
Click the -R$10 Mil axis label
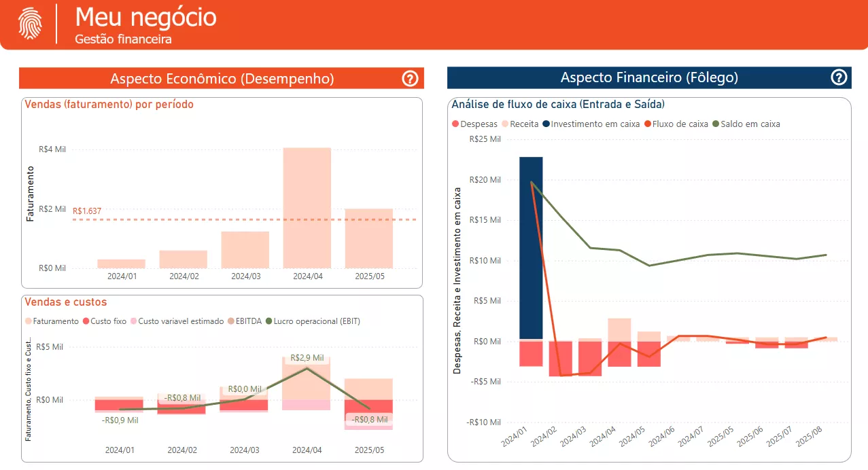(483, 422)
